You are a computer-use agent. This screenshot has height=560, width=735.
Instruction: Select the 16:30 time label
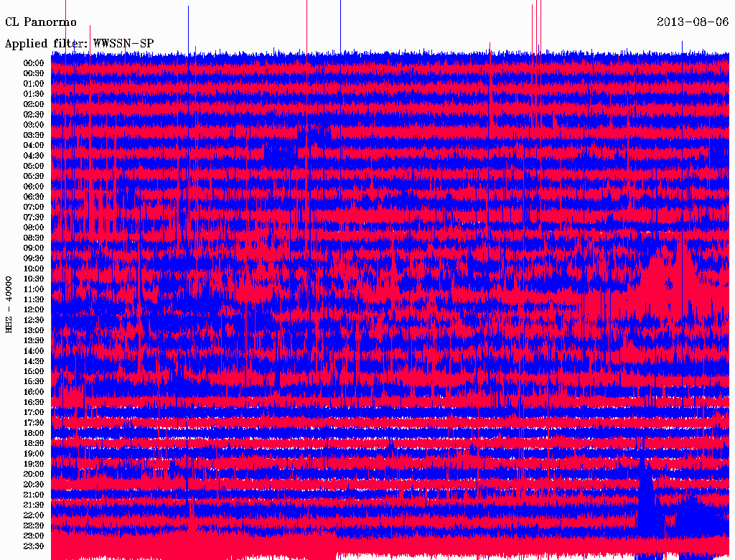(34, 403)
